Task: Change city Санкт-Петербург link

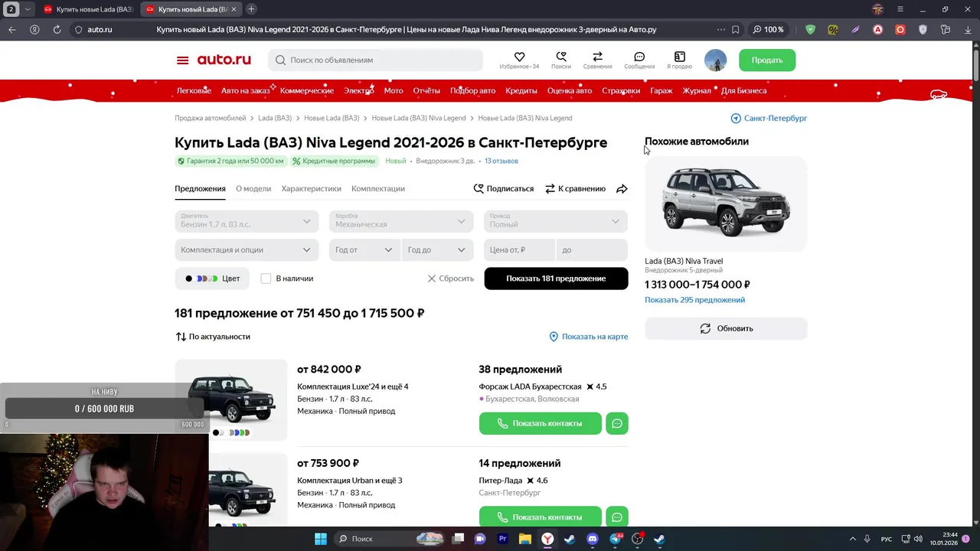Action: pyautogui.click(x=769, y=118)
